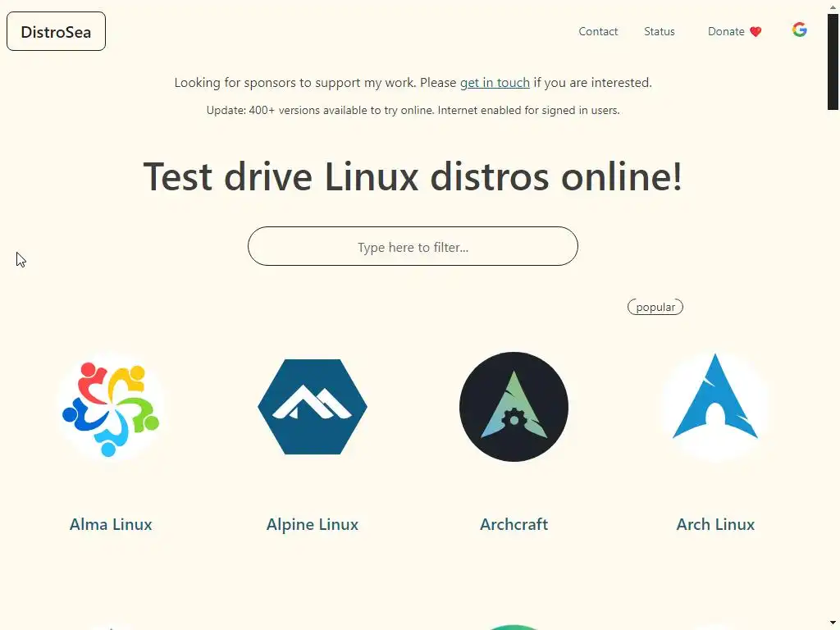Open the Arch Linux logo
Viewport: 840px width, 630px height.
(x=715, y=407)
